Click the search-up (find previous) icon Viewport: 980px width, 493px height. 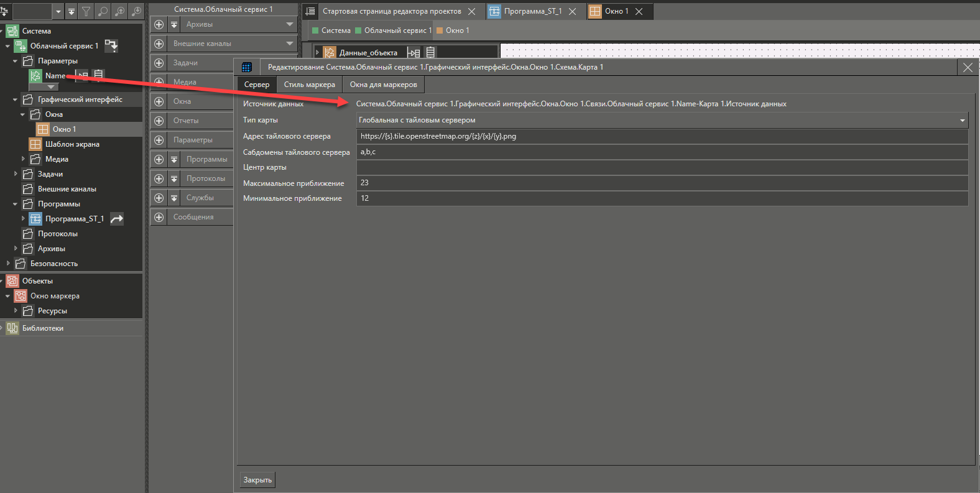click(x=119, y=11)
